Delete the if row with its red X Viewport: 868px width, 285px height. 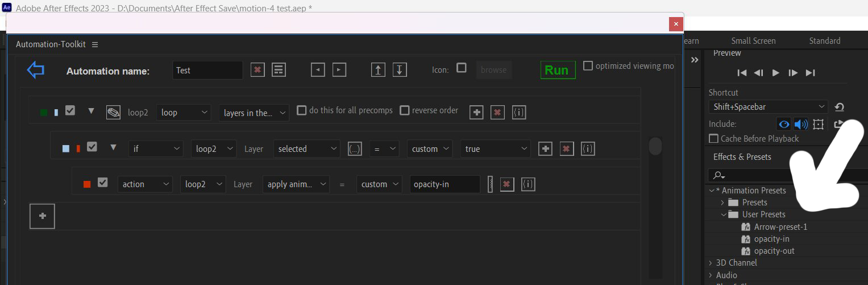coord(567,149)
